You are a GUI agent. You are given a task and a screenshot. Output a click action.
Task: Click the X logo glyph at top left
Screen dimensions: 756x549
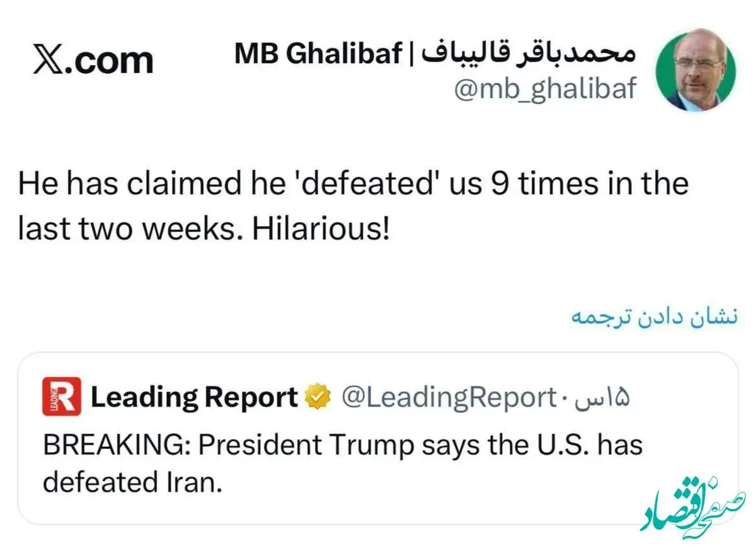(48, 60)
